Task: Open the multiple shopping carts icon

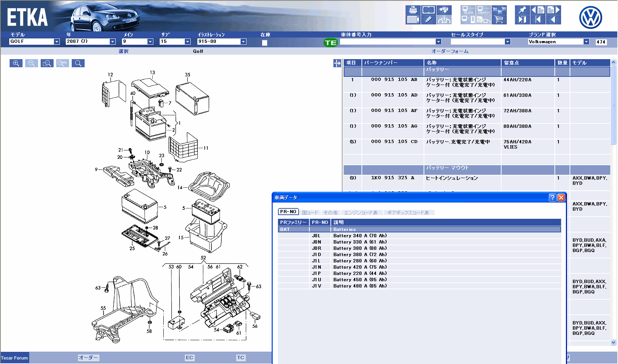Action: pyautogui.click(x=499, y=10)
